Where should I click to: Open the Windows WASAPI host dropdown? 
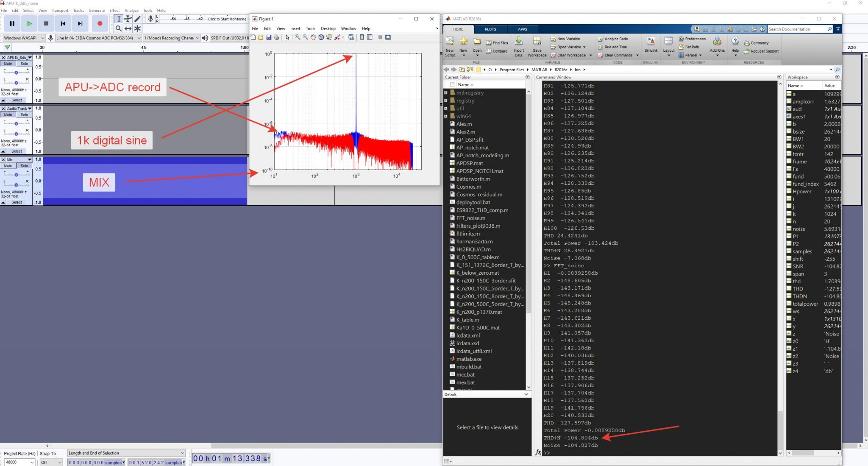point(24,38)
